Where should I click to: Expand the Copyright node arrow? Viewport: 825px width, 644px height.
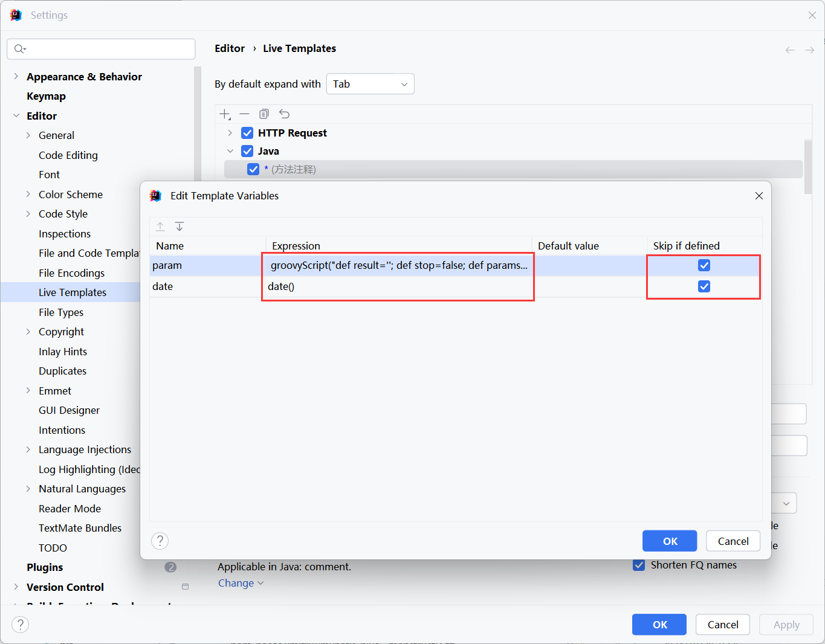(x=28, y=332)
